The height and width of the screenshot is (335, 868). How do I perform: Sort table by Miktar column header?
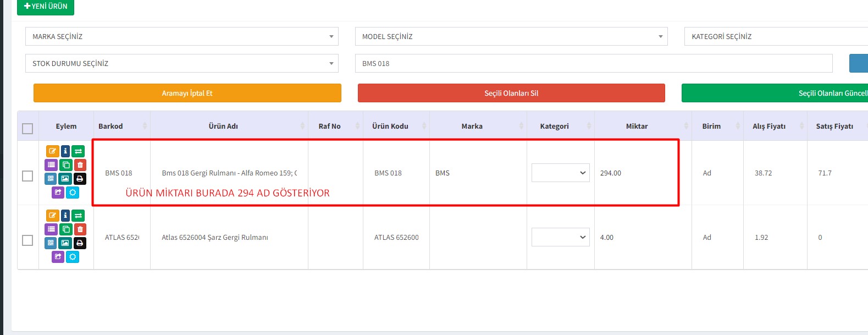point(637,127)
